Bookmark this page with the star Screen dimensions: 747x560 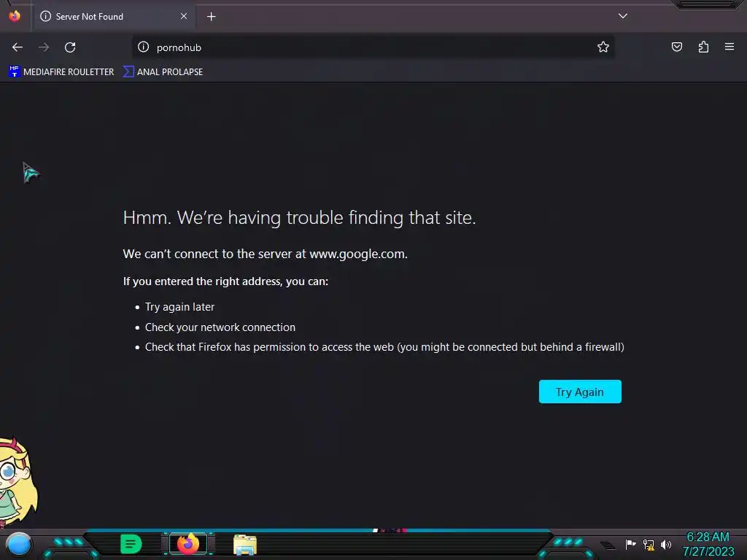[x=603, y=47]
